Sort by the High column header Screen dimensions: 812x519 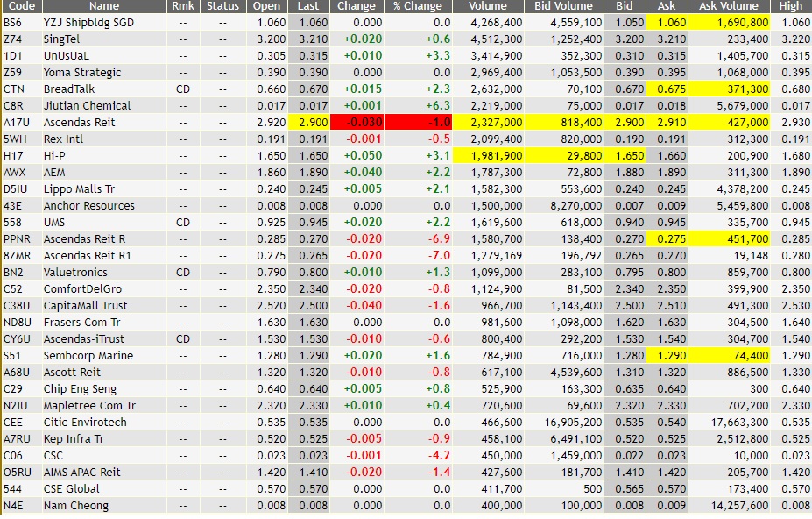pyautogui.click(x=791, y=6)
